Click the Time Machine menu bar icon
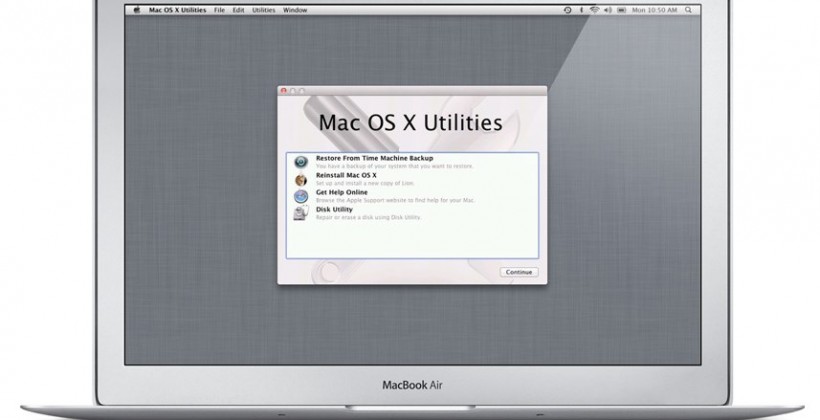 [567, 10]
